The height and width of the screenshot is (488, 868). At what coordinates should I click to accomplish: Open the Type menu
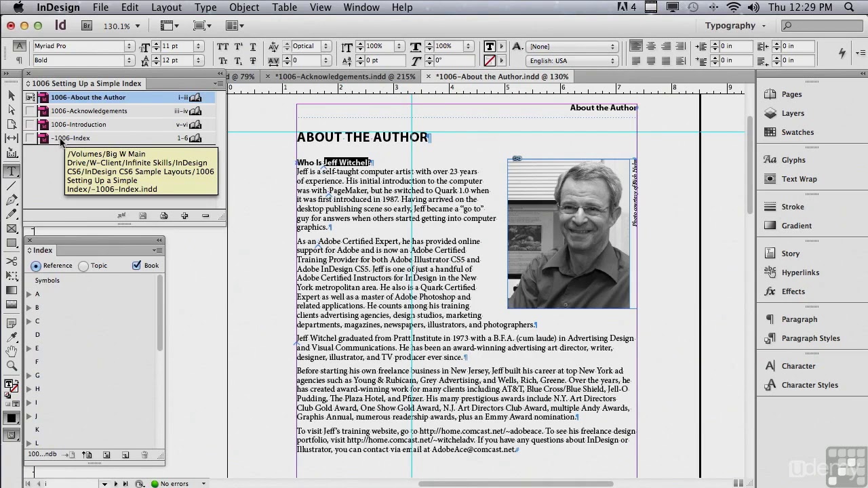pyautogui.click(x=205, y=7)
